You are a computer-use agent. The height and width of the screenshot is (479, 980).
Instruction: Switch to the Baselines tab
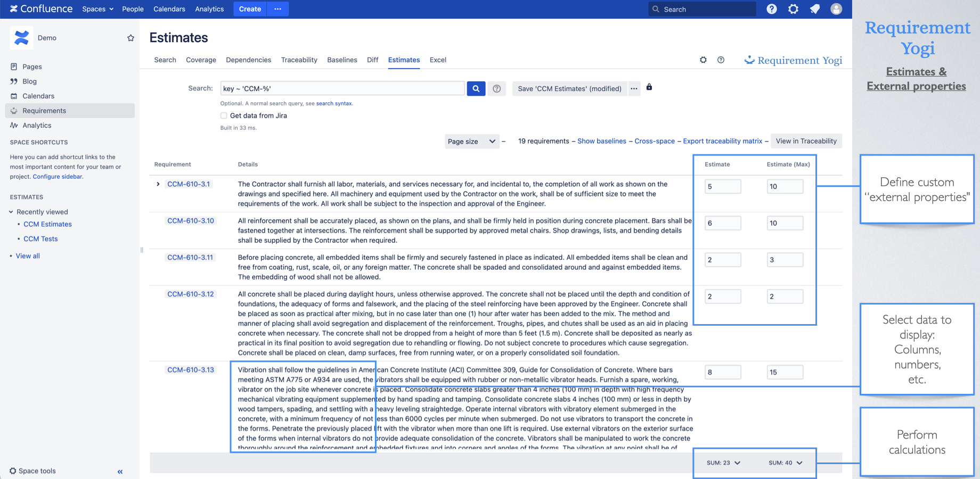coord(342,60)
